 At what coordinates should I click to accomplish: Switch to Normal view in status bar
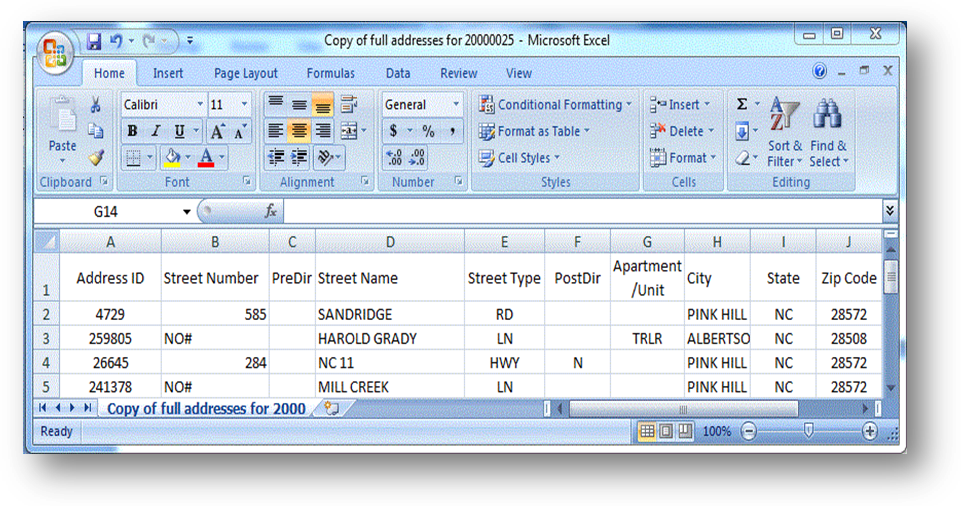pos(647,431)
